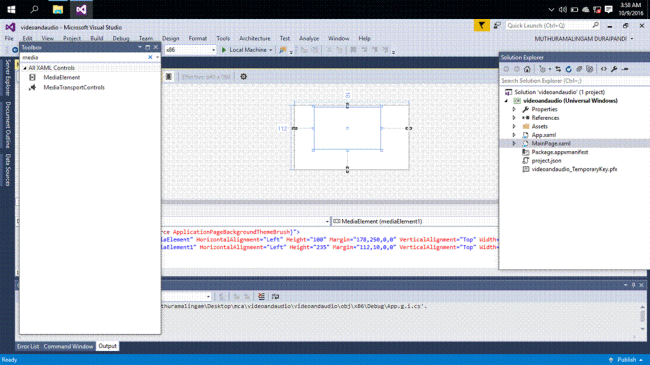The image size is (650, 365).
Task: Expand the References node
Action: tap(514, 118)
